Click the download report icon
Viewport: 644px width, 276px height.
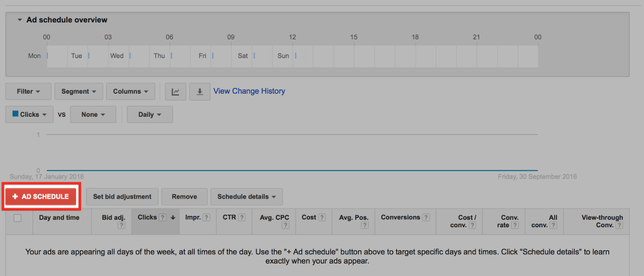(200, 92)
